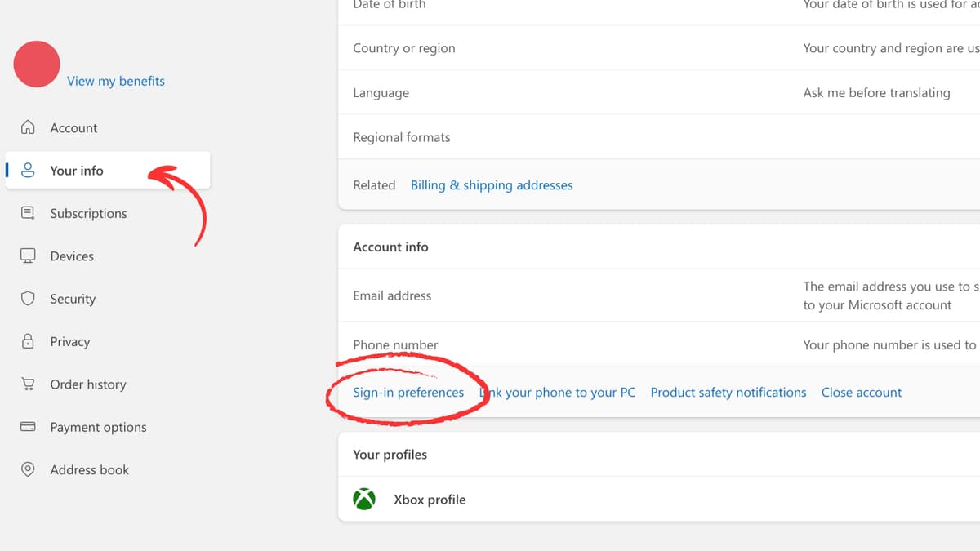Open Payment options via the card icon
Screen dimensions: 980x551
tap(29, 427)
